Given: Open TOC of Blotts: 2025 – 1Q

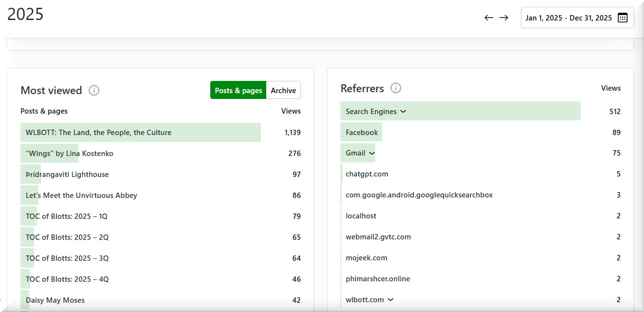Looking at the screenshot, I should coord(67,216).
